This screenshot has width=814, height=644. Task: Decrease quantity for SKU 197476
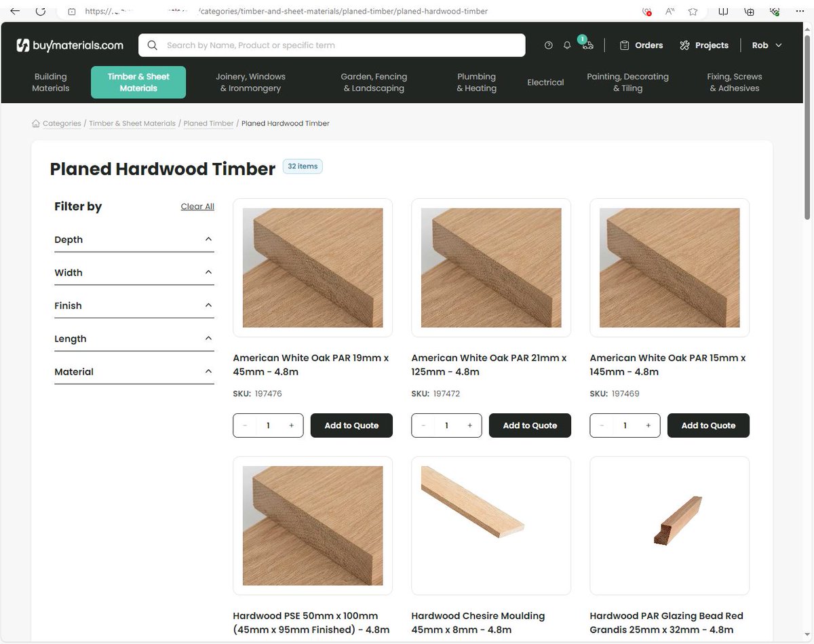pos(245,425)
